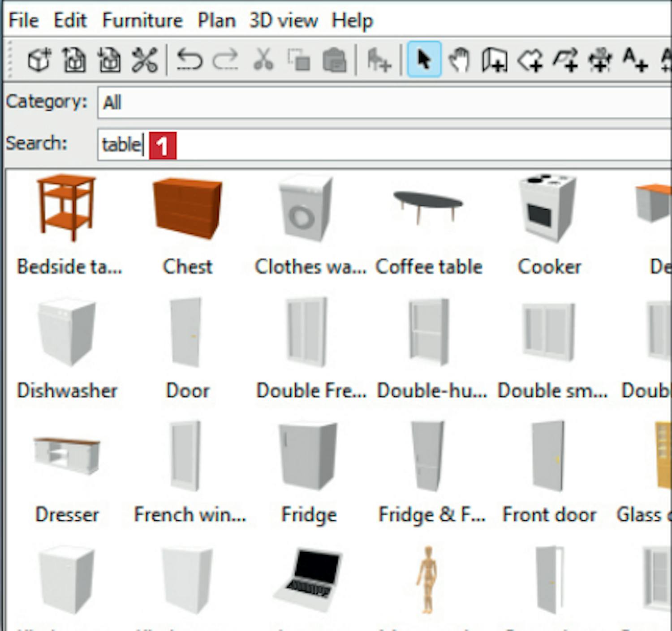Switch to the Pan hand tool

tap(459, 60)
